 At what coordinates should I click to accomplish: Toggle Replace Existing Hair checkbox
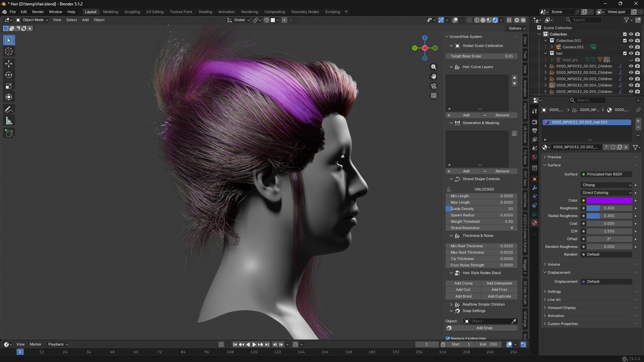[448, 338]
